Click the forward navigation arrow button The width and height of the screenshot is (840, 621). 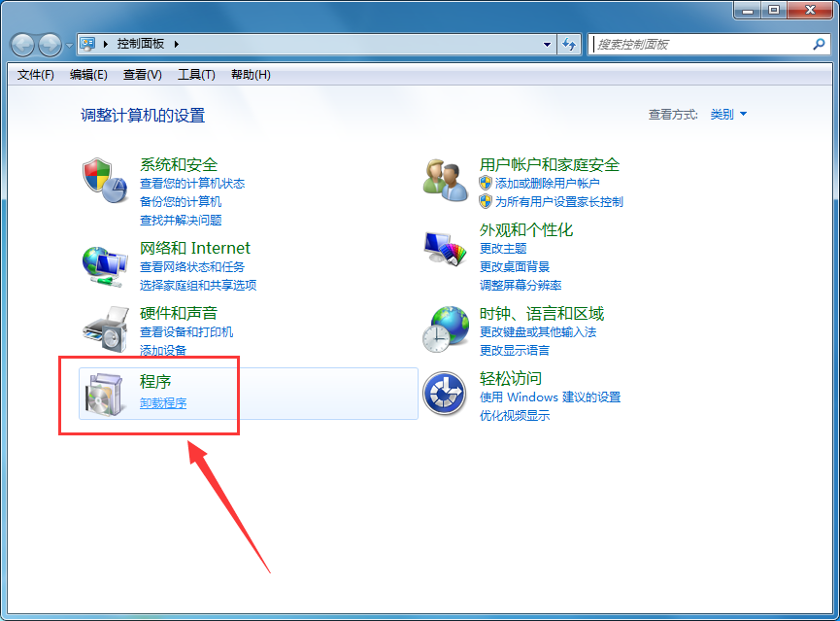click(50, 45)
